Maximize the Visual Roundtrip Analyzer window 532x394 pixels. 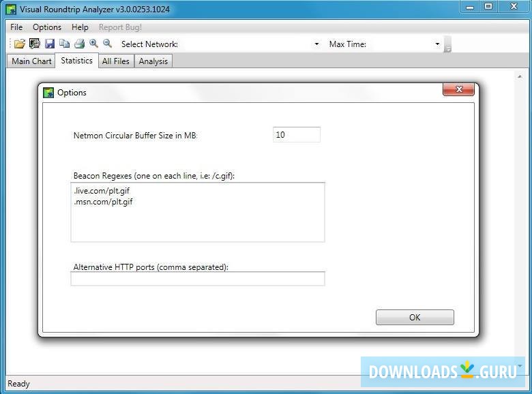coord(488,7)
